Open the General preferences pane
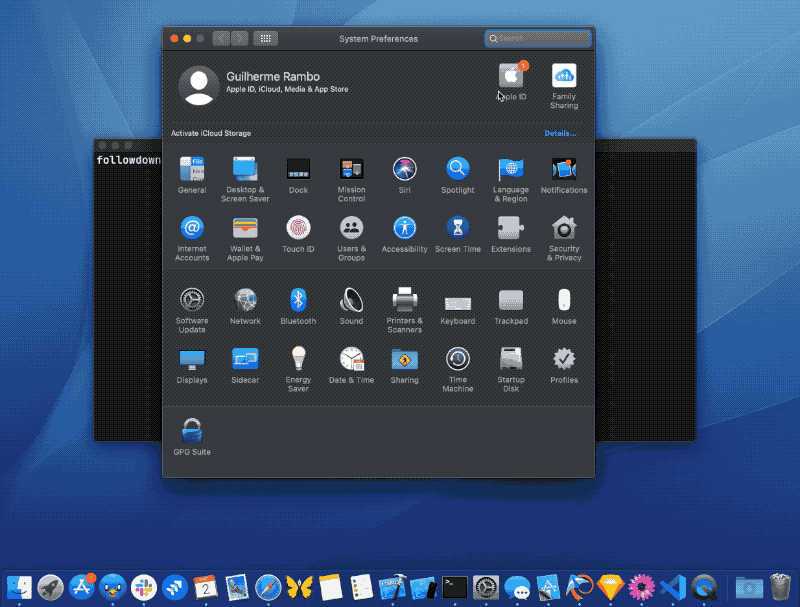This screenshot has width=800, height=607. [192, 169]
